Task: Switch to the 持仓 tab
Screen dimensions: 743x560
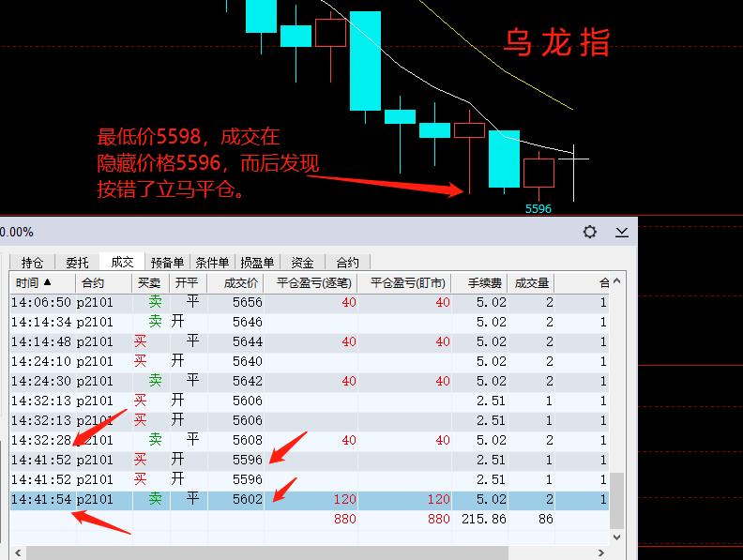Action: (x=32, y=263)
